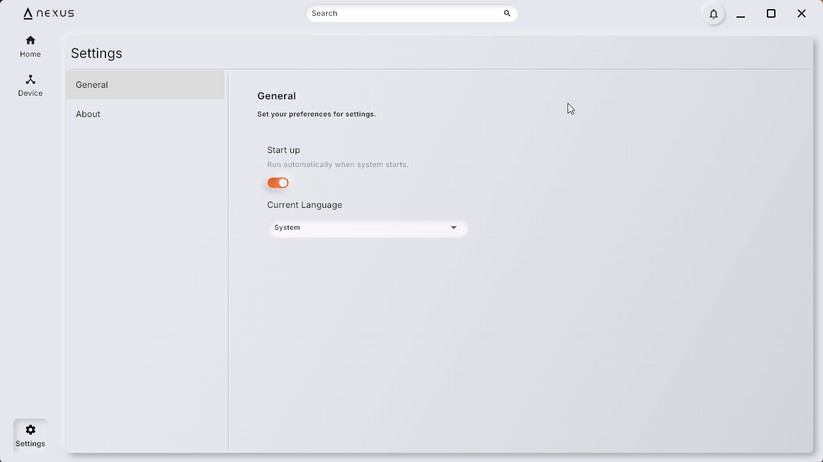Click the Home label in sidebar
The width and height of the screenshot is (823, 462).
[x=30, y=54]
